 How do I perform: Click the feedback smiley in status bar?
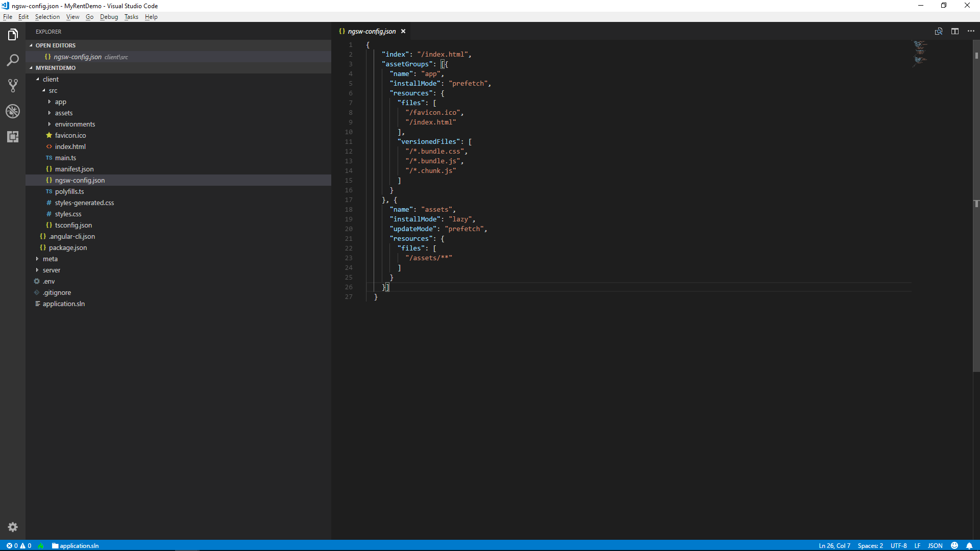pyautogui.click(x=954, y=545)
